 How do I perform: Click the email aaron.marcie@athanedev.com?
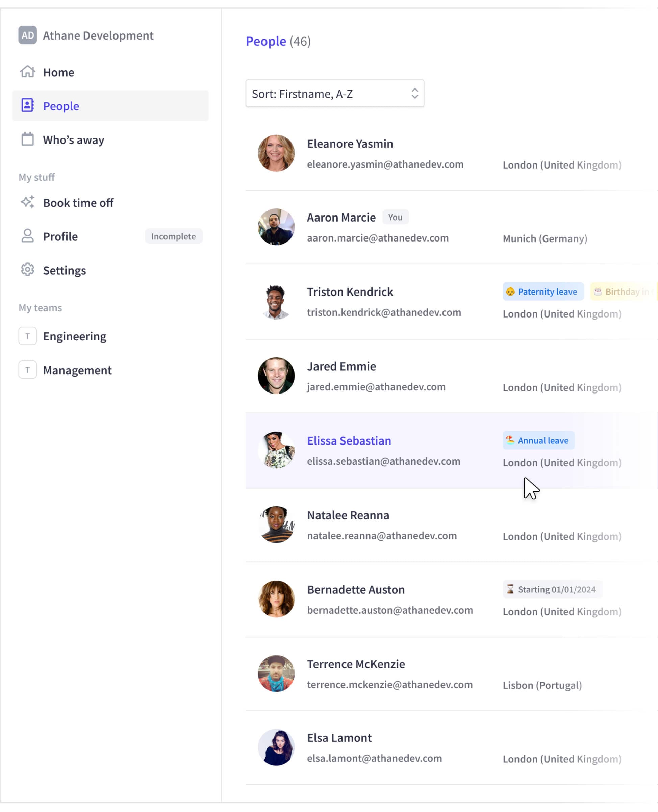tap(378, 238)
